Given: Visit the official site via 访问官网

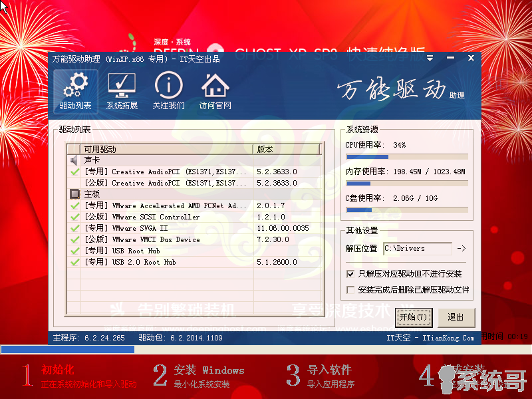Looking at the screenshot, I should point(215,91).
